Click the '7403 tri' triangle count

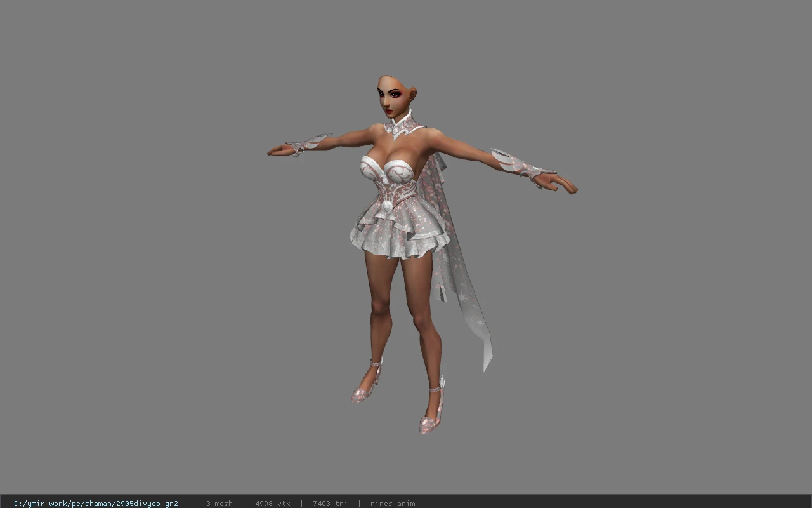[x=330, y=504]
